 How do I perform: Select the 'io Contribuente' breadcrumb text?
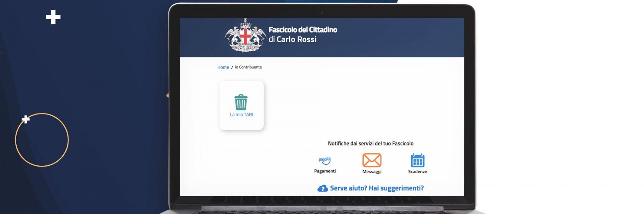248,67
